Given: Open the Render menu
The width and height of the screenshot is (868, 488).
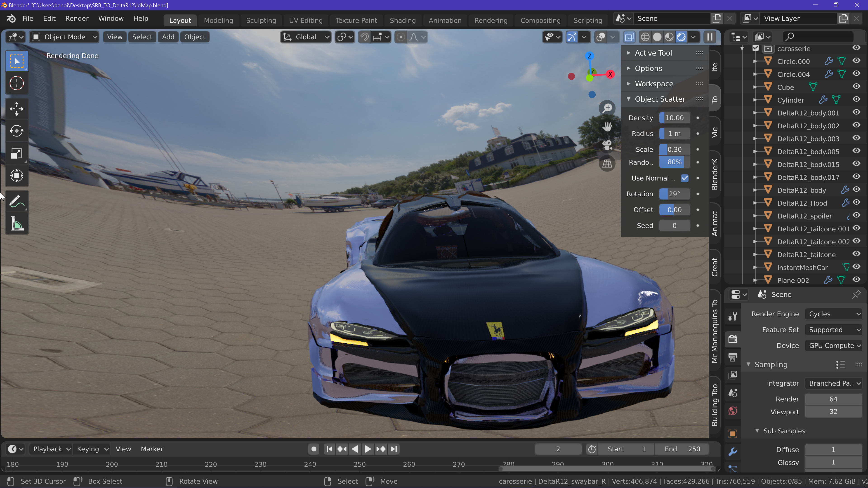Looking at the screenshot, I should point(77,19).
